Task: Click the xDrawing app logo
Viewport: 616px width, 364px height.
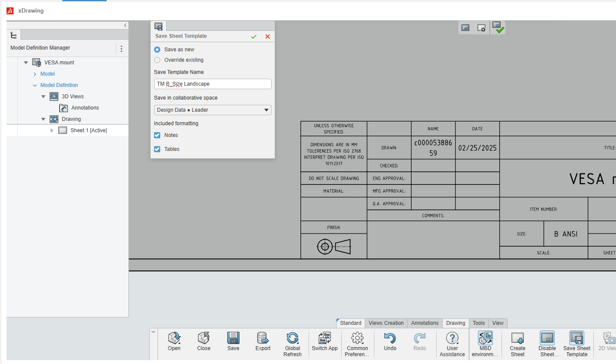Action: click(10, 10)
